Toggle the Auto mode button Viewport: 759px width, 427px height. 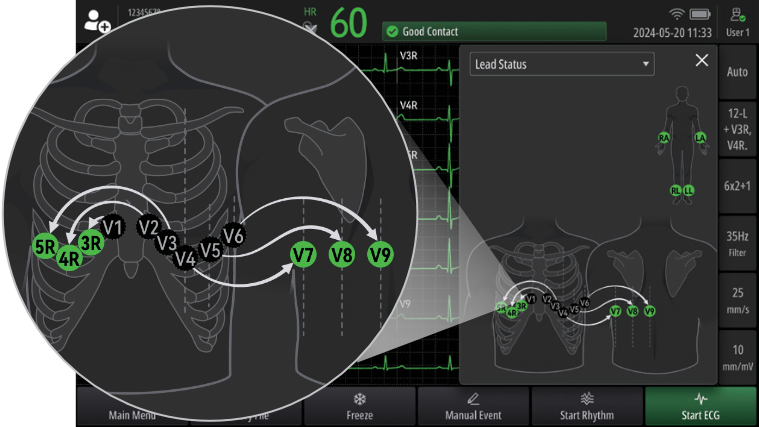(737, 72)
